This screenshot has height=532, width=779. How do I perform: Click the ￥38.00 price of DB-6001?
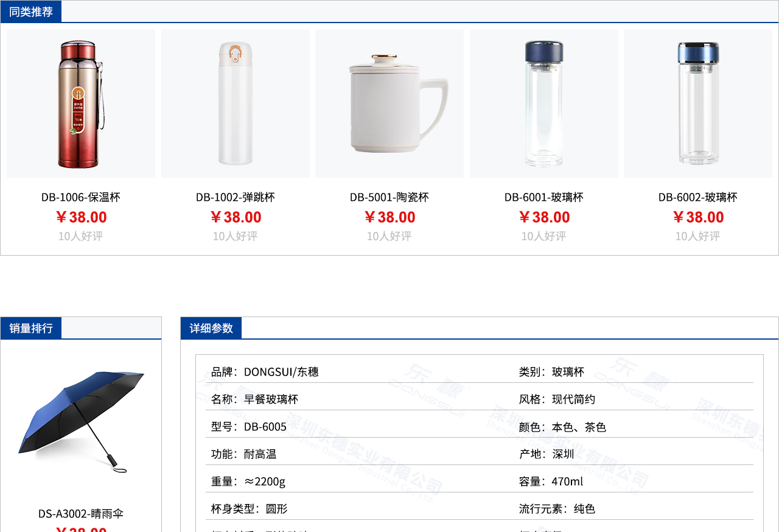point(544,217)
